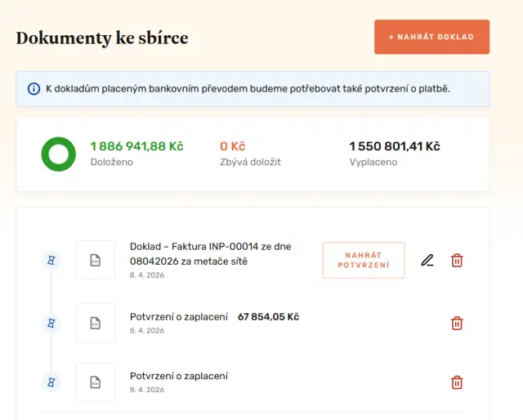Click the bank transfer notice text in the banner
This screenshot has width=523, height=420.
(x=248, y=88)
